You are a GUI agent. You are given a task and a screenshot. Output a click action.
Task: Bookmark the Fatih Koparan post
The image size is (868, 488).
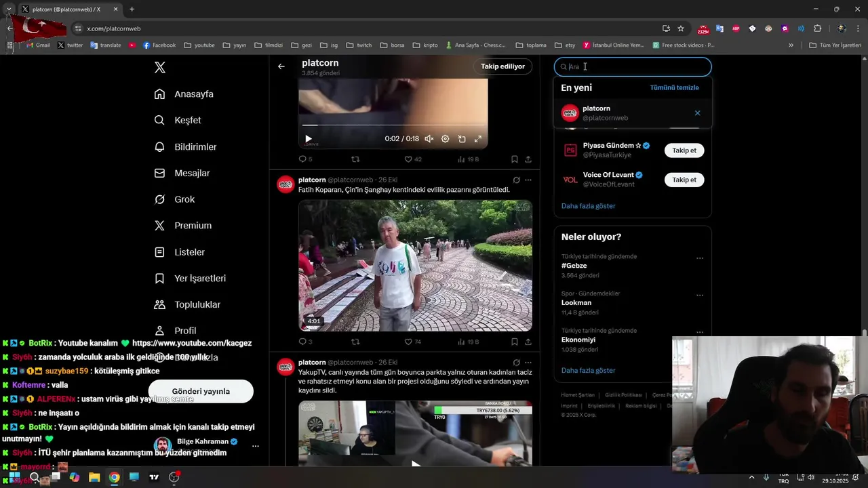pos(515,342)
